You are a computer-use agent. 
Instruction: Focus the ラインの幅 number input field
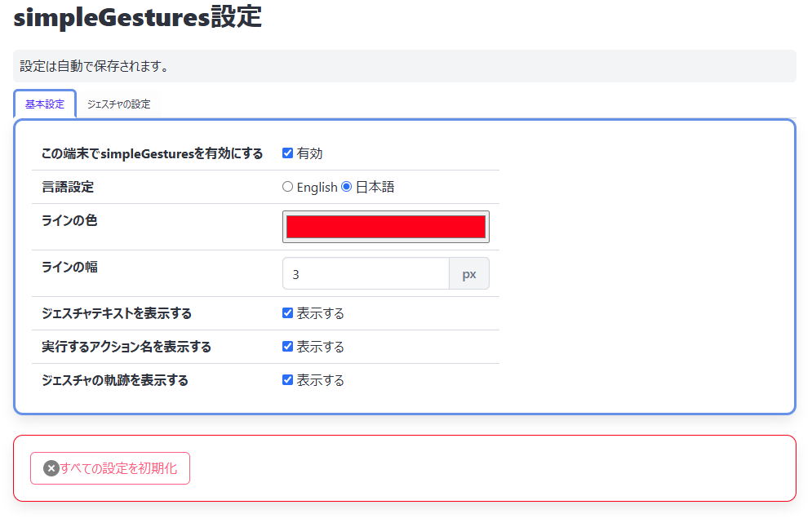(366, 274)
